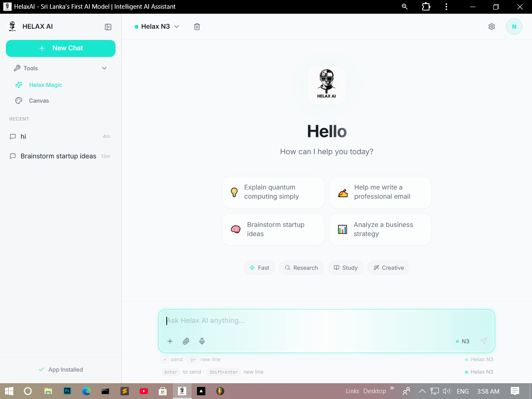Open the Windows Start menu

pos(9,391)
